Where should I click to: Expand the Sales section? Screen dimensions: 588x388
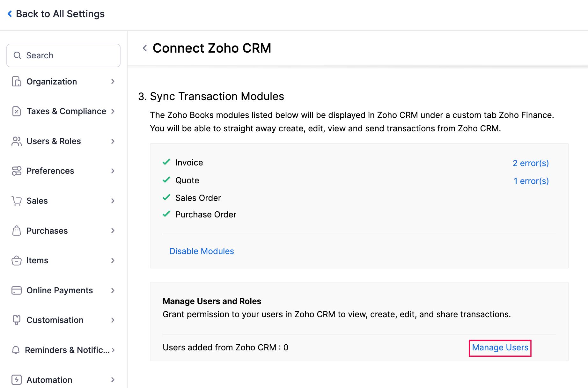[x=113, y=201]
